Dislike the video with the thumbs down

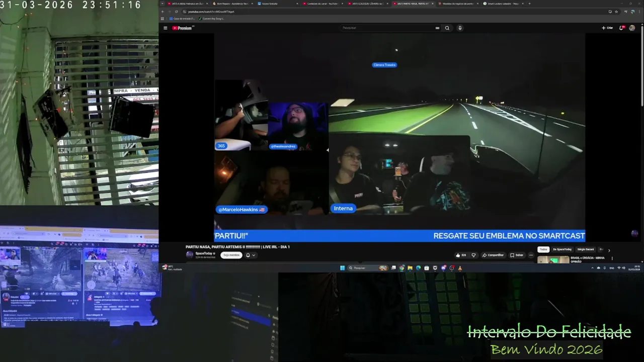tap(473, 255)
